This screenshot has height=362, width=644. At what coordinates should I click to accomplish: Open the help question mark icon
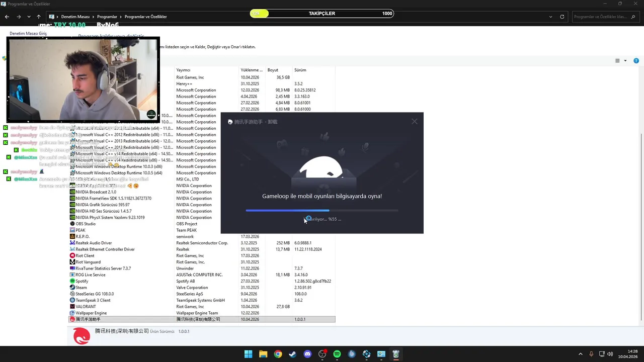point(636,61)
